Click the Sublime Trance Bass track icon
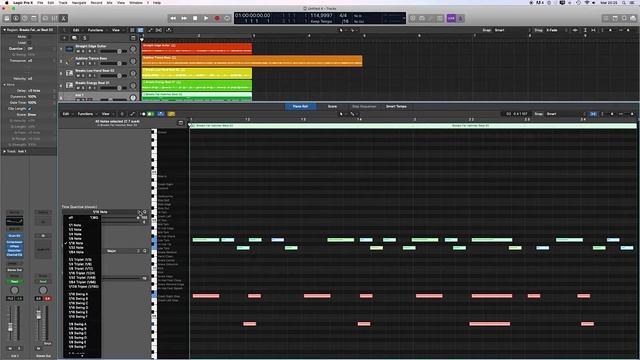 69,61
